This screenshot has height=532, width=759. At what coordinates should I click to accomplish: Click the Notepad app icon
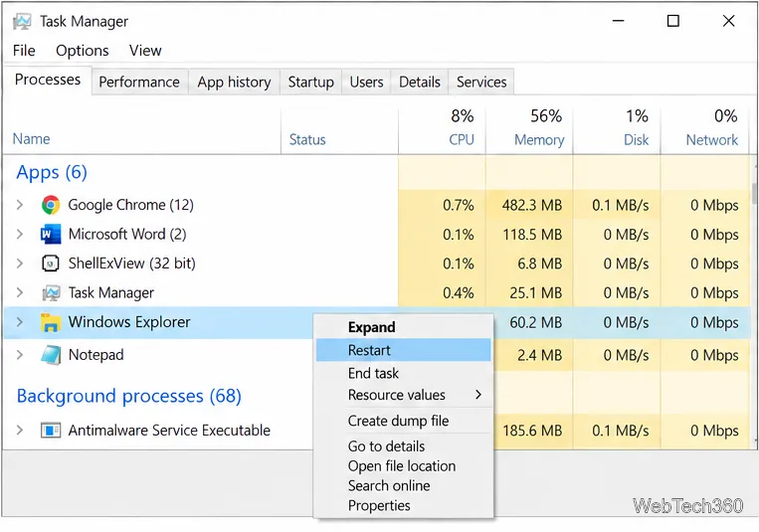[51, 355]
